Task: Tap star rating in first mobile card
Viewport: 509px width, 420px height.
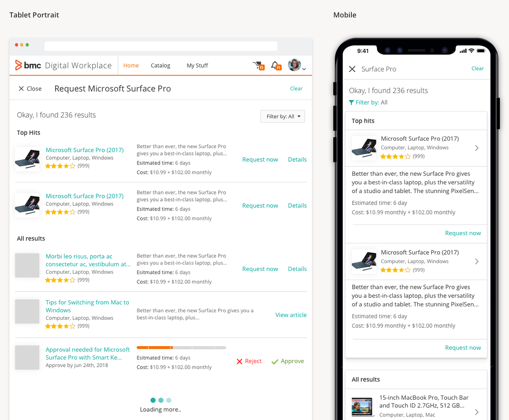Action: pyautogui.click(x=395, y=157)
